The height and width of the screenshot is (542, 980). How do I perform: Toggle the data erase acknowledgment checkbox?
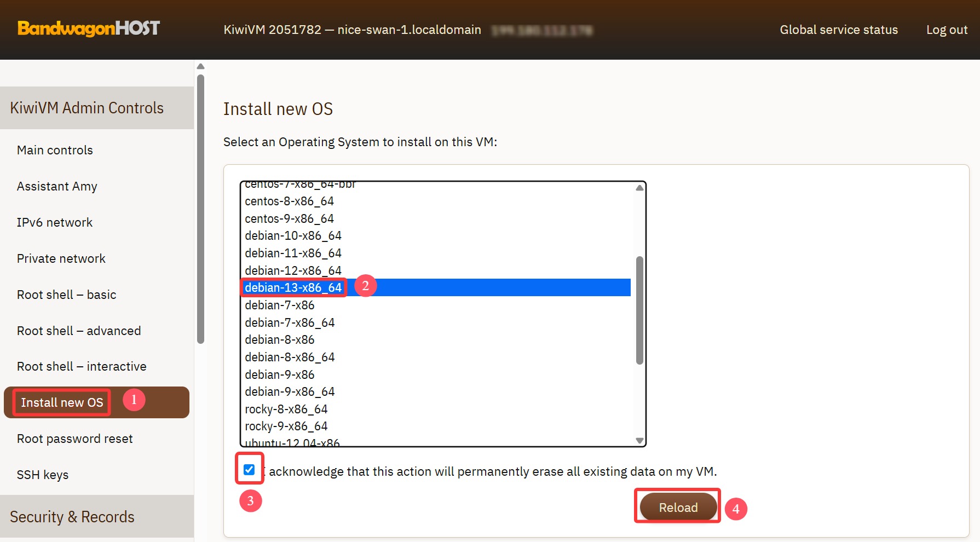(249, 470)
